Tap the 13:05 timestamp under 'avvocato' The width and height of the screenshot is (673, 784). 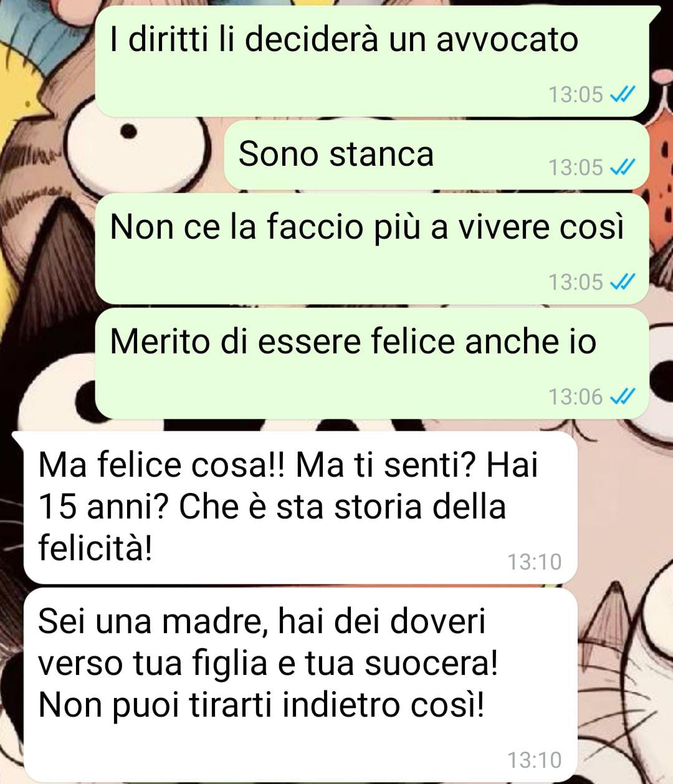575,94
